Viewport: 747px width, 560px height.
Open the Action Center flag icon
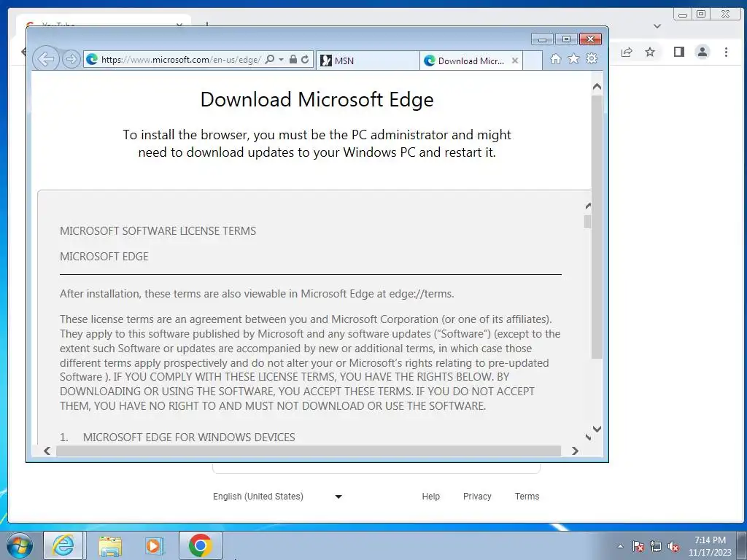(x=638, y=546)
